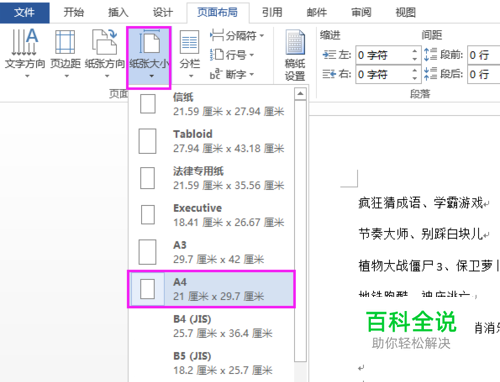Open the 文件 tab
500x382 pixels.
coord(24,12)
